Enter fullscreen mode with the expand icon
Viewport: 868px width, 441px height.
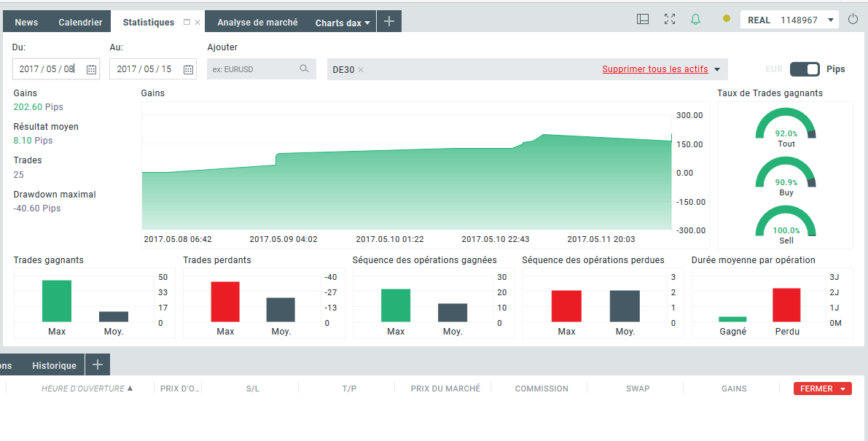pyautogui.click(x=670, y=20)
